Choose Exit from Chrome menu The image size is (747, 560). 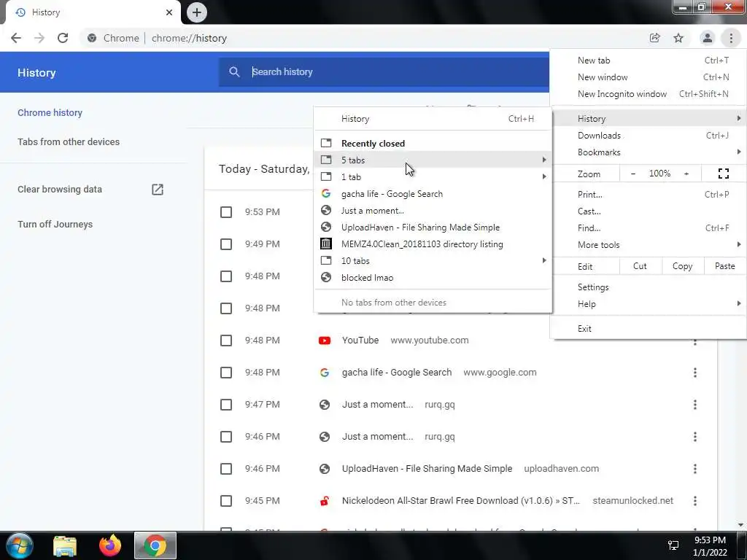(648, 329)
